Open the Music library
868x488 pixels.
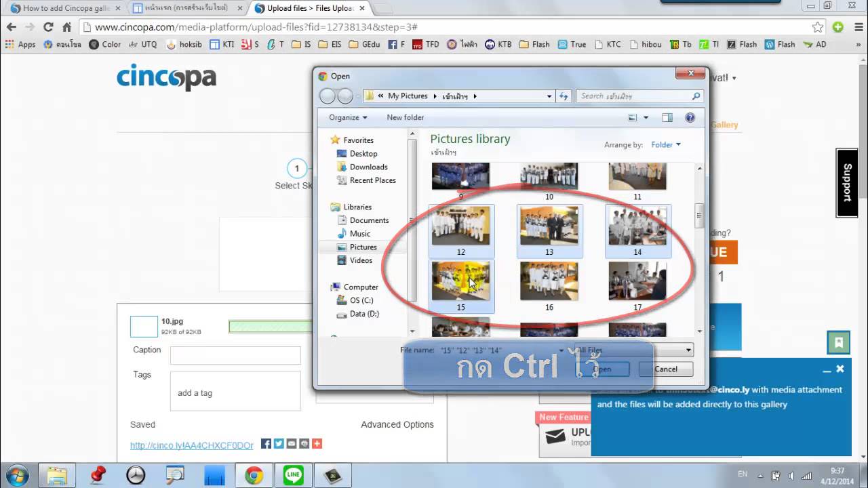point(360,234)
